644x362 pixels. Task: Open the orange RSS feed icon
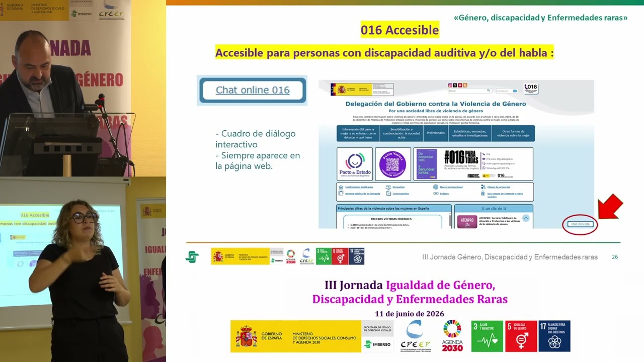click(x=465, y=85)
